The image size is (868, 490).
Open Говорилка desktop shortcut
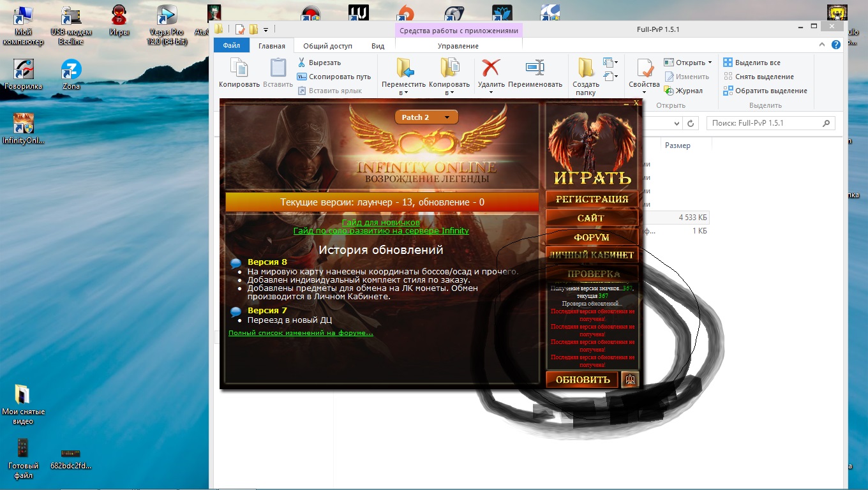pyautogui.click(x=24, y=75)
